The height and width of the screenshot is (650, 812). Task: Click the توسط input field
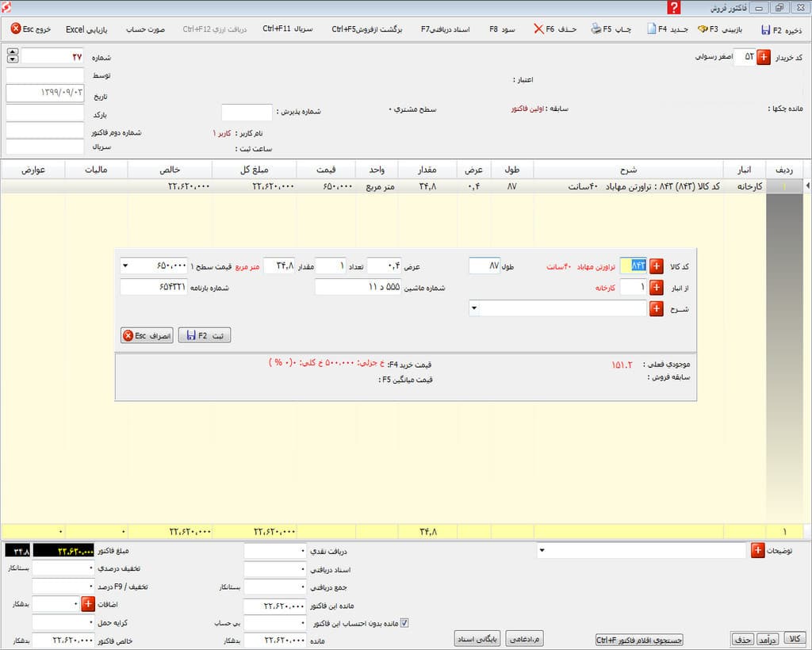point(45,75)
